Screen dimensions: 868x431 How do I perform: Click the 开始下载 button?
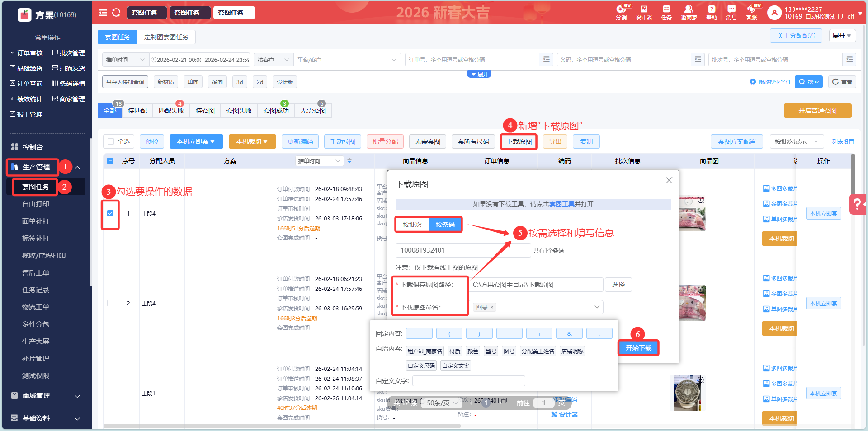(x=638, y=348)
